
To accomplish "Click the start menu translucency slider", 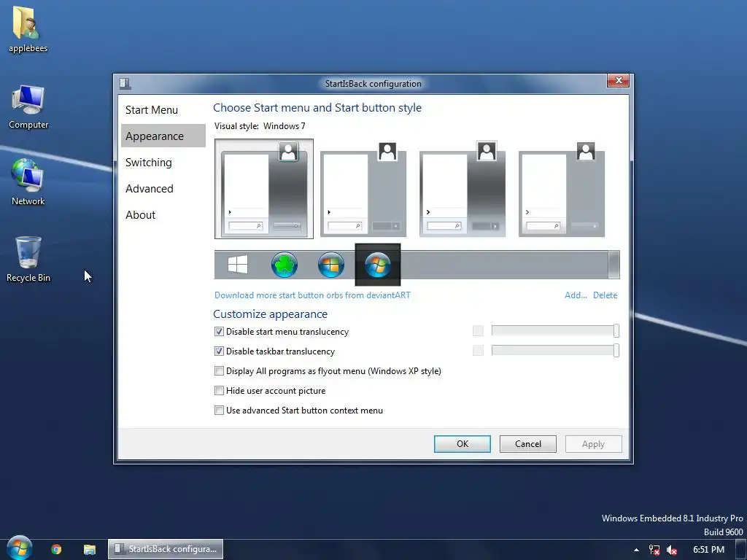I will pos(555,330).
